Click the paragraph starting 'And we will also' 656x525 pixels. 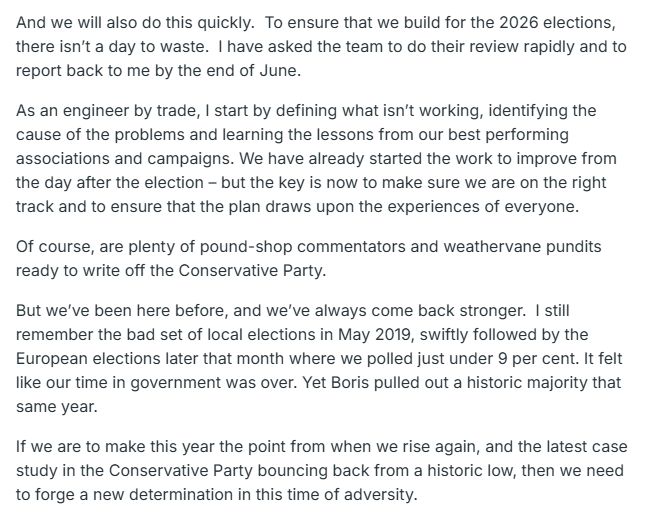pos(321,46)
